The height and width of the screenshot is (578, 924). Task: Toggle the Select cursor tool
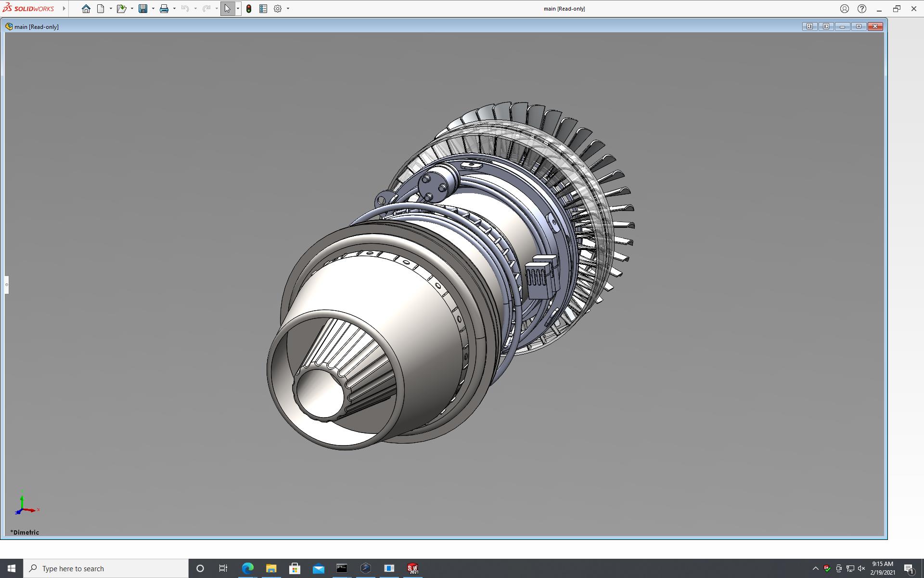tap(227, 9)
